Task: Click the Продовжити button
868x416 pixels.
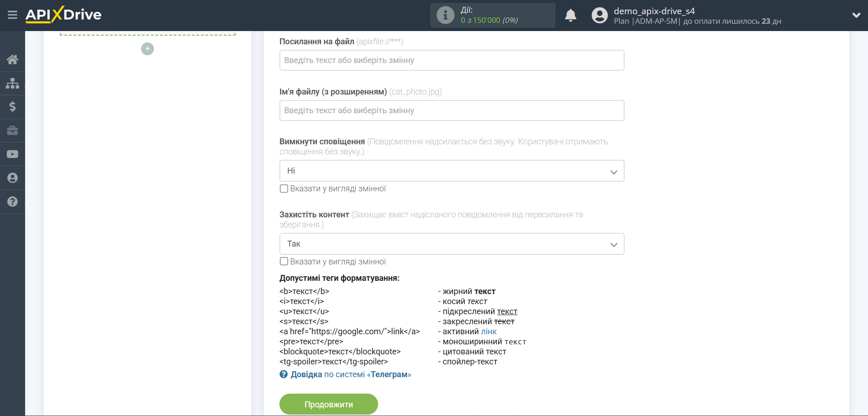Action: point(328,404)
